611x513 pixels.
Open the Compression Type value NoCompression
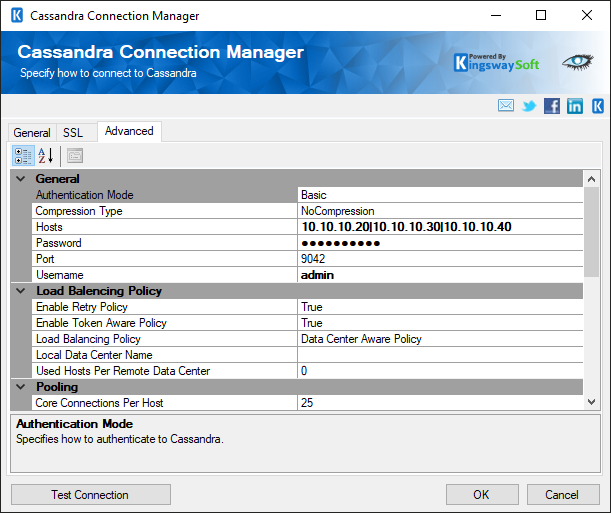pos(440,211)
